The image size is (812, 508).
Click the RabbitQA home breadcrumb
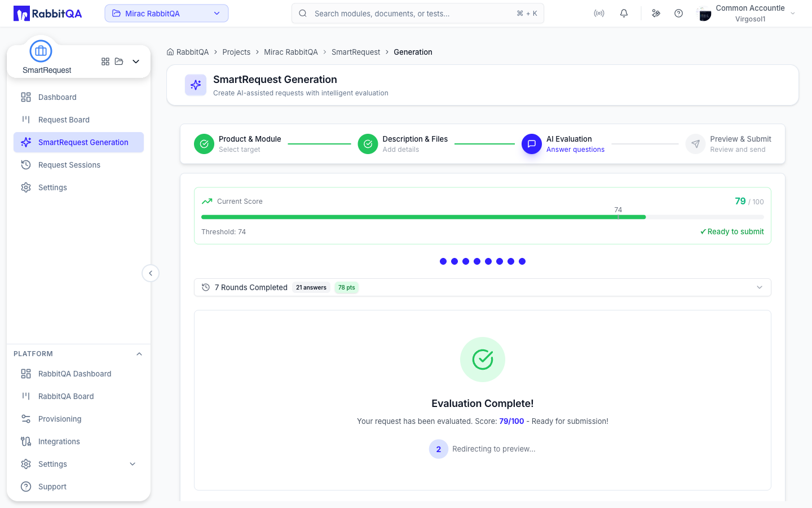coord(188,52)
